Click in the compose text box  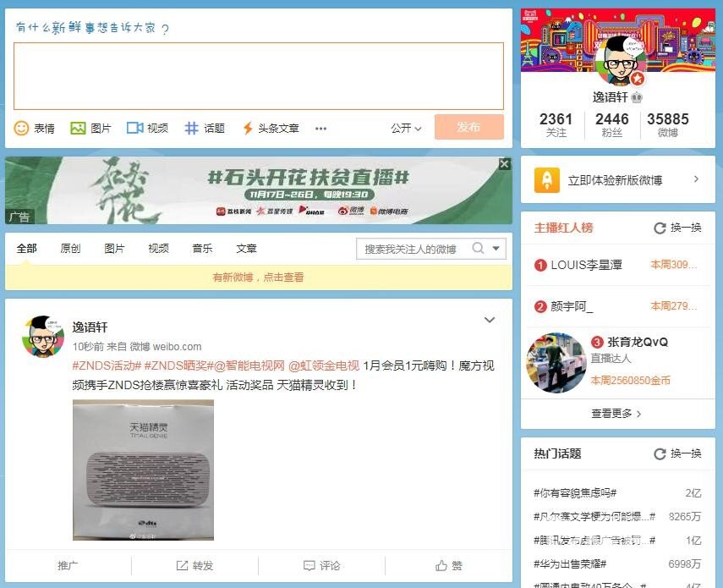[259, 76]
